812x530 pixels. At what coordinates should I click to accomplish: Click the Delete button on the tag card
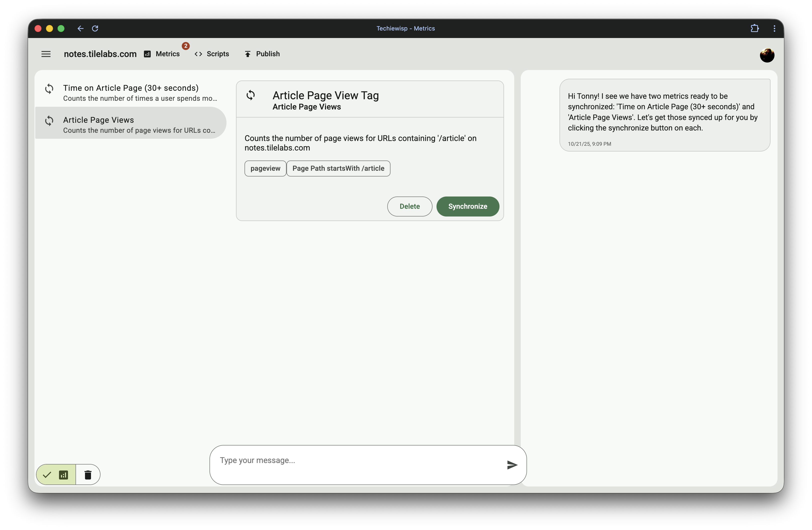coord(409,206)
